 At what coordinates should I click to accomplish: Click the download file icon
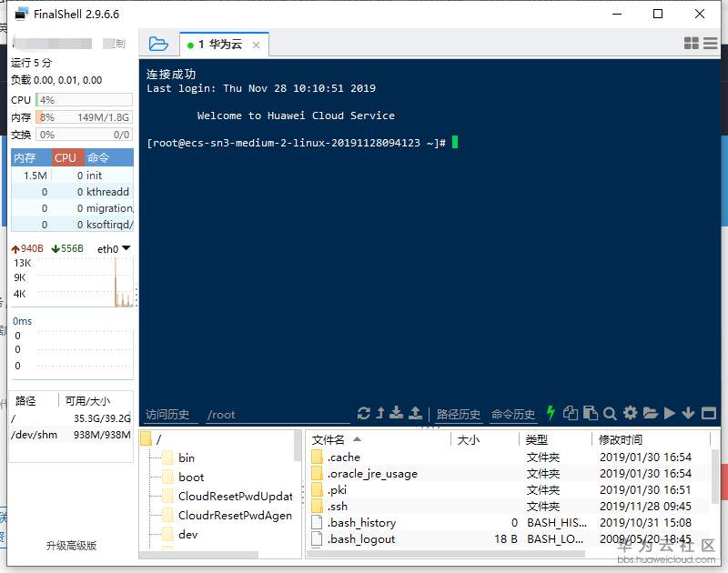coord(396,413)
